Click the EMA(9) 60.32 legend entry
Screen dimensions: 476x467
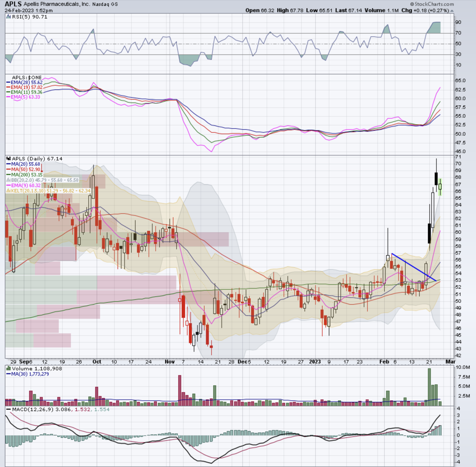pyautogui.click(x=26, y=185)
